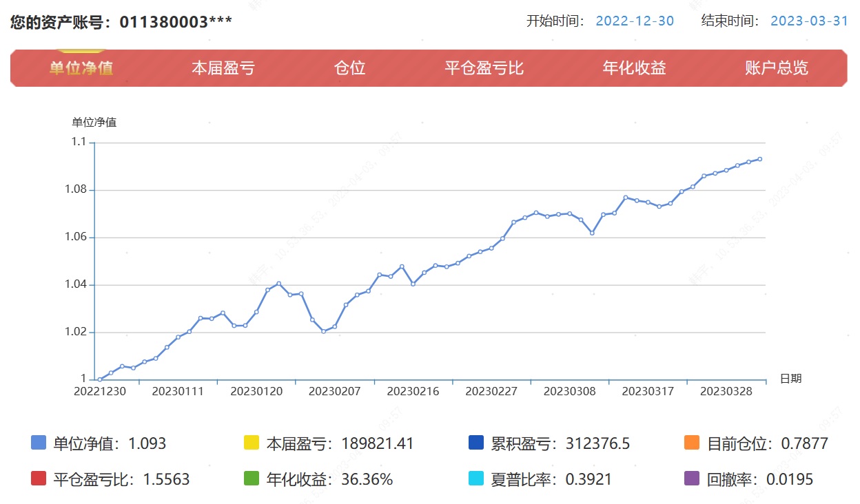Click the red 平仓盈亏比 legend swatch
The image size is (860, 504).
point(39,479)
